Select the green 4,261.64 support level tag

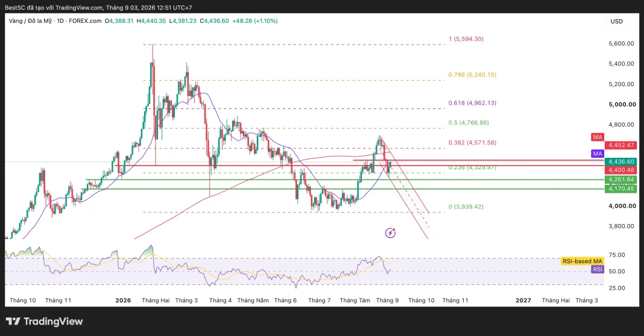pyautogui.click(x=622, y=179)
